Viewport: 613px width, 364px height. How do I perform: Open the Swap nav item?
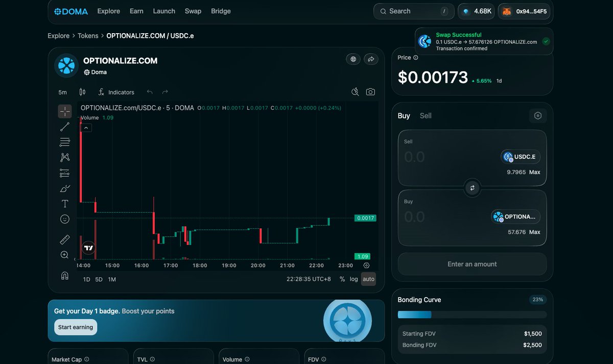[193, 11]
